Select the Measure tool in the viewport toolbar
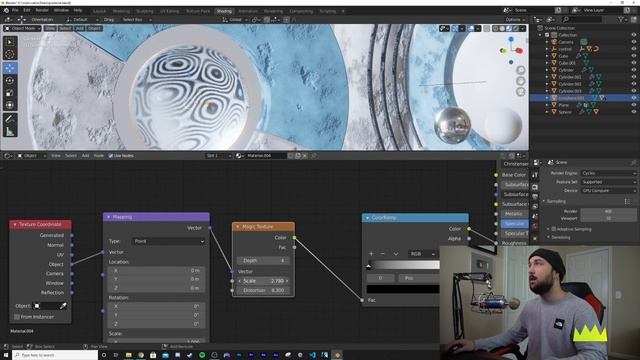 [x=10, y=131]
